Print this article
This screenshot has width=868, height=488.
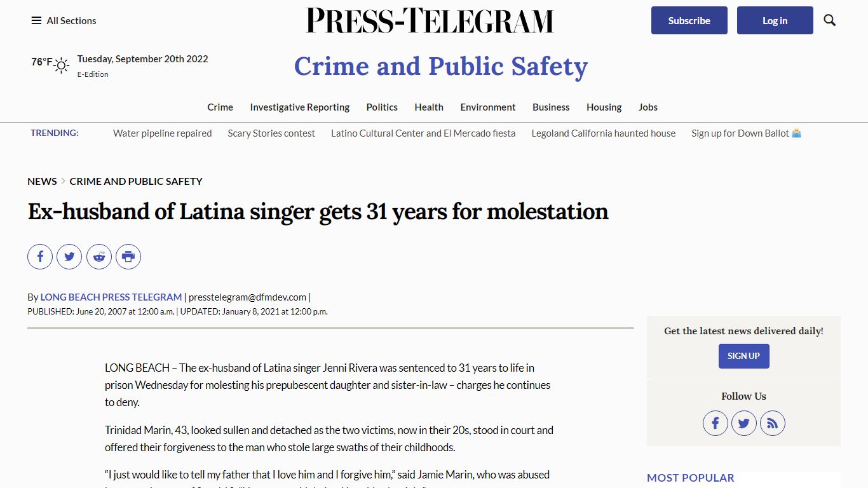click(x=128, y=257)
